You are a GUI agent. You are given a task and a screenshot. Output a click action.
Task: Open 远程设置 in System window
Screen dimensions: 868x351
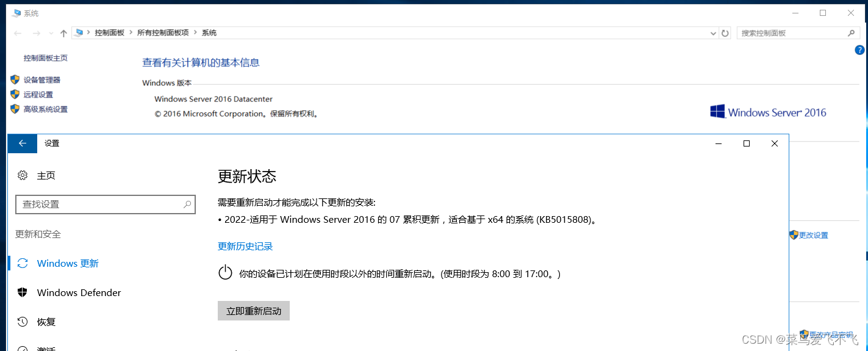point(38,95)
